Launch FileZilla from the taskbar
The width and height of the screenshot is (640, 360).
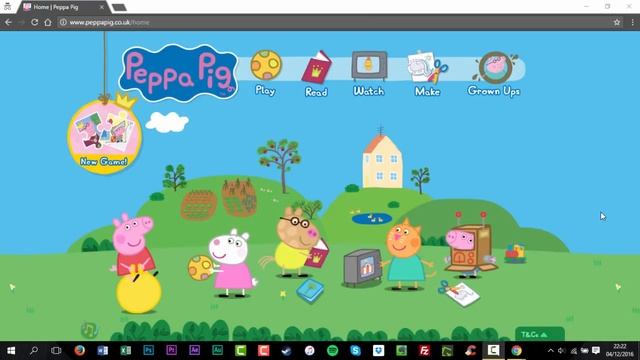[424, 351]
